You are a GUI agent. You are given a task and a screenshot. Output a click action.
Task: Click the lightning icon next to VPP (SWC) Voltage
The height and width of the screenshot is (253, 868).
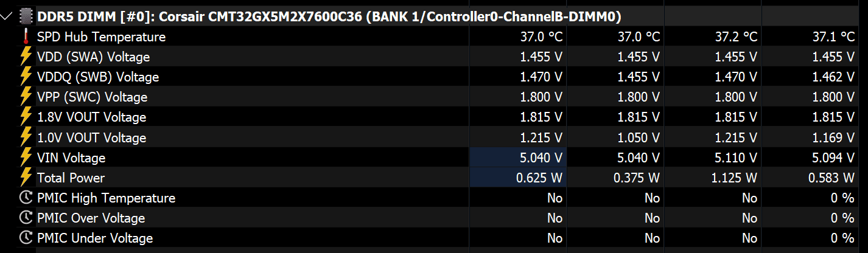point(26,97)
